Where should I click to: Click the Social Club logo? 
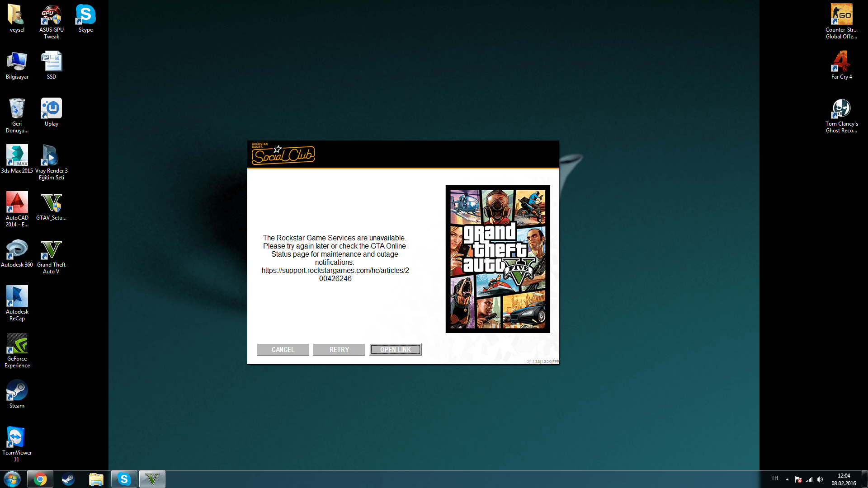[283, 155]
